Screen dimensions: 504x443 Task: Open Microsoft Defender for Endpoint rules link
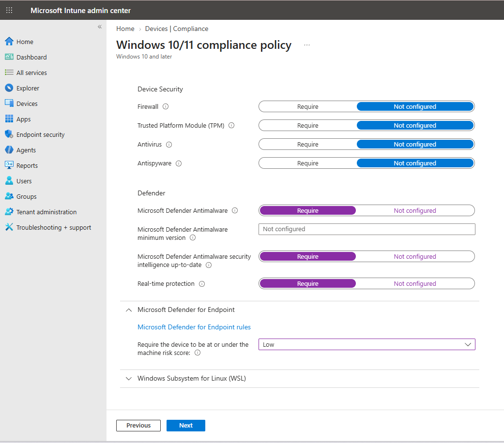(x=194, y=327)
